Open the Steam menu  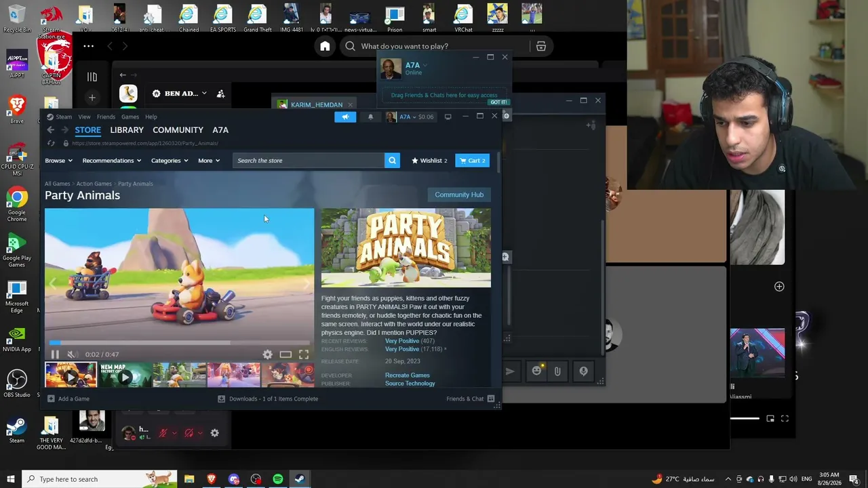point(64,117)
